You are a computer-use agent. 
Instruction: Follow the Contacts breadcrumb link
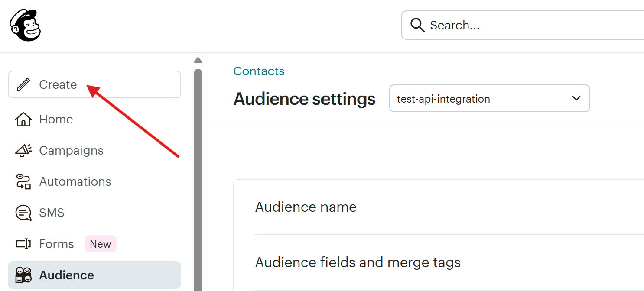[x=259, y=71]
